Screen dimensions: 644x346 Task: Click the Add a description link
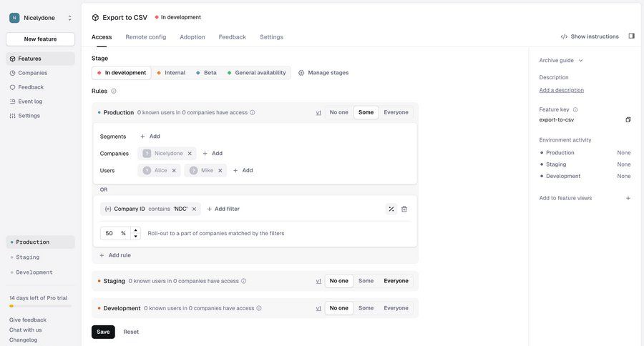tap(561, 90)
